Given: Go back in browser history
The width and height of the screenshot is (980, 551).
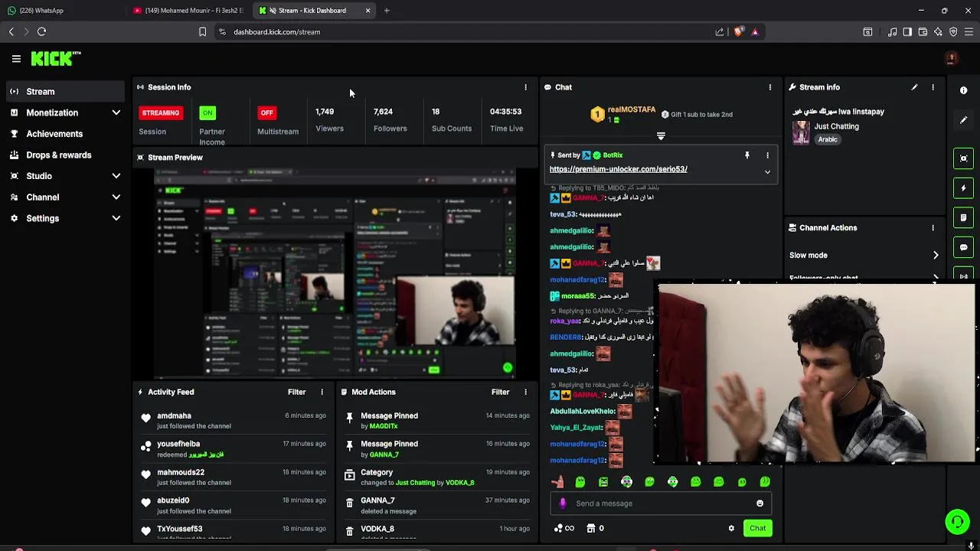Looking at the screenshot, I should tap(11, 32).
